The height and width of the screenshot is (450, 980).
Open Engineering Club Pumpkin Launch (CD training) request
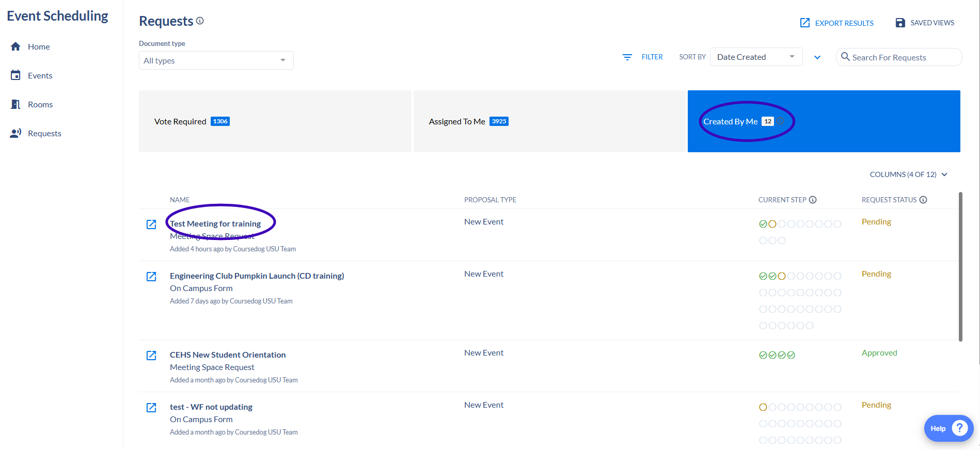257,276
